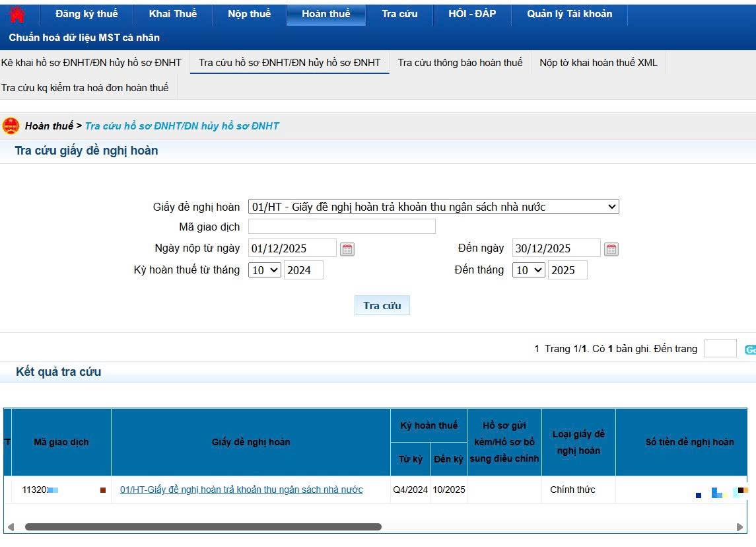Expand the Giấy đề nghị hoàn dropdown

tap(433, 207)
